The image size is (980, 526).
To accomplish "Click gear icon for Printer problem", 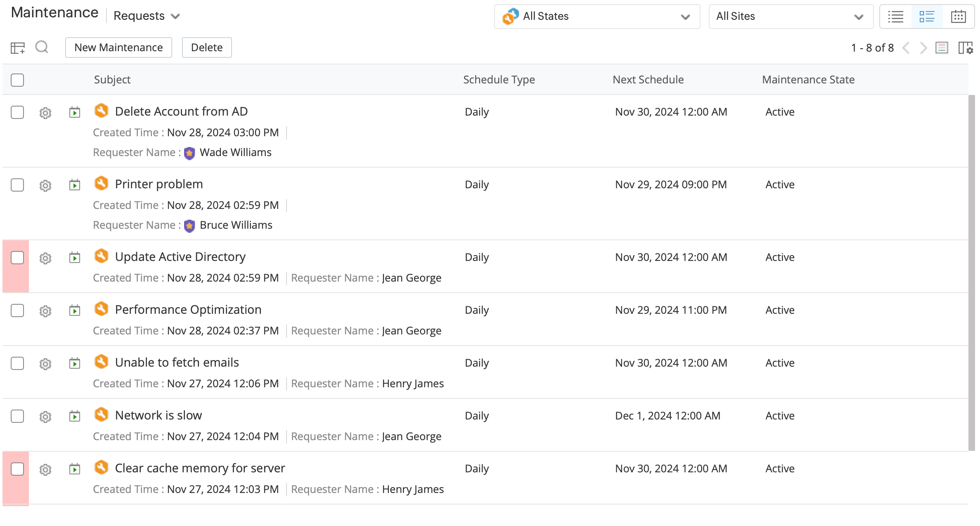I will [45, 185].
